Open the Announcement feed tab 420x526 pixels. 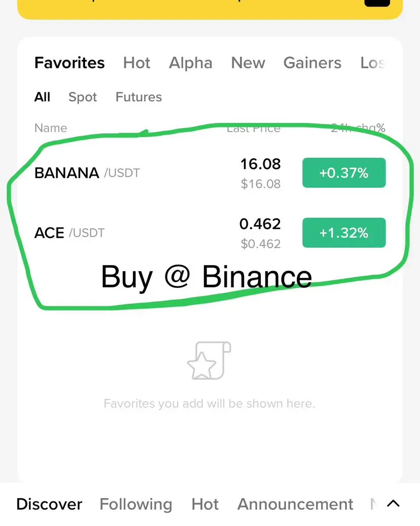pyautogui.click(x=295, y=504)
